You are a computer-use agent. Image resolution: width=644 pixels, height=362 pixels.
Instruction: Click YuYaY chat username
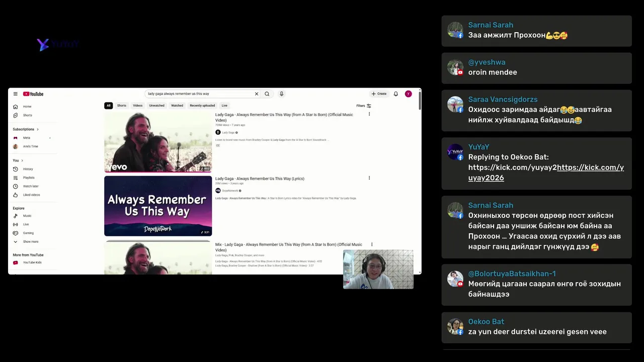478,147
